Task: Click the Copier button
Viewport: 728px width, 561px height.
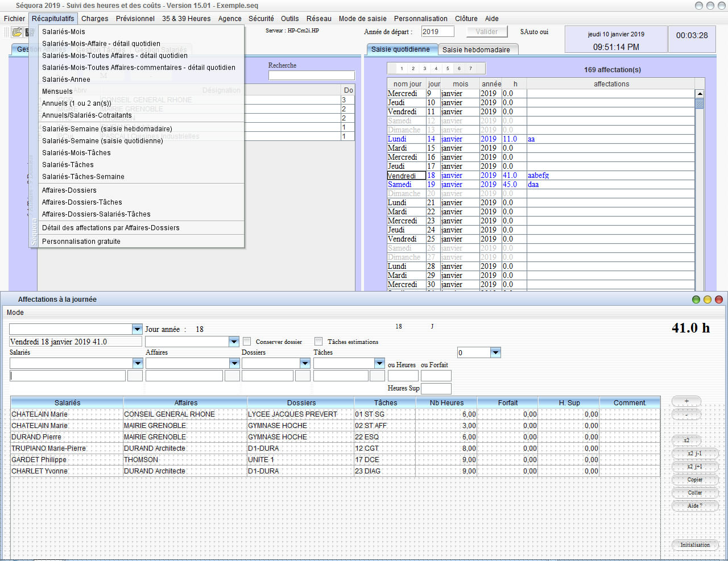Action: pos(694,480)
